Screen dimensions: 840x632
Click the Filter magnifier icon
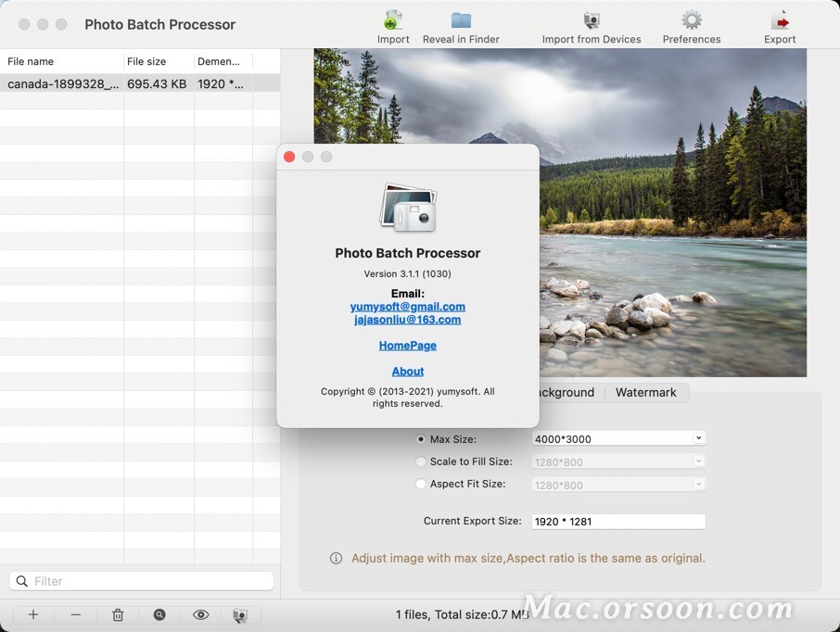coord(21,581)
